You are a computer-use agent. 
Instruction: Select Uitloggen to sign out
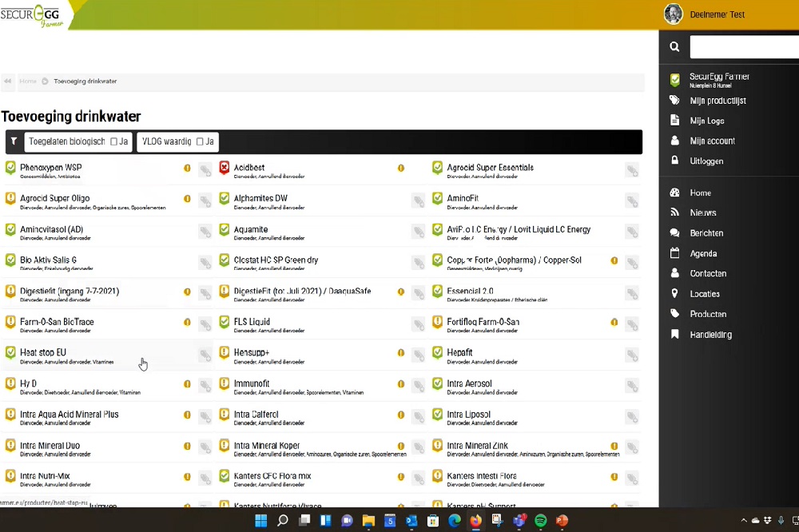[x=706, y=161]
